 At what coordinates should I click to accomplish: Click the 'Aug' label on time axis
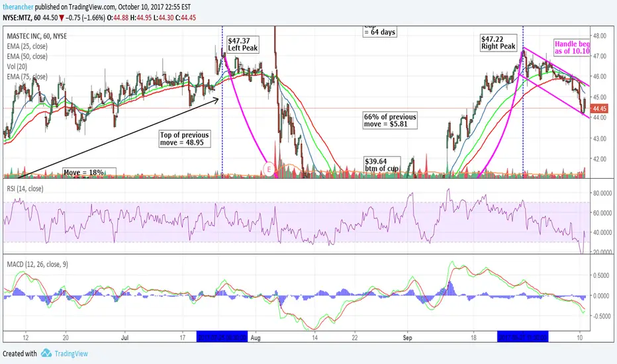(256, 338)
